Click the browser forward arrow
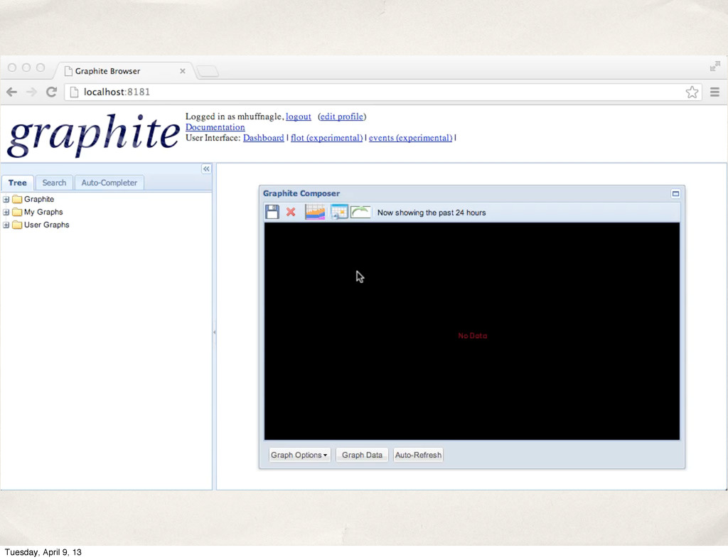728x560 pixels. pyautogui.click(x=31, y=92)
